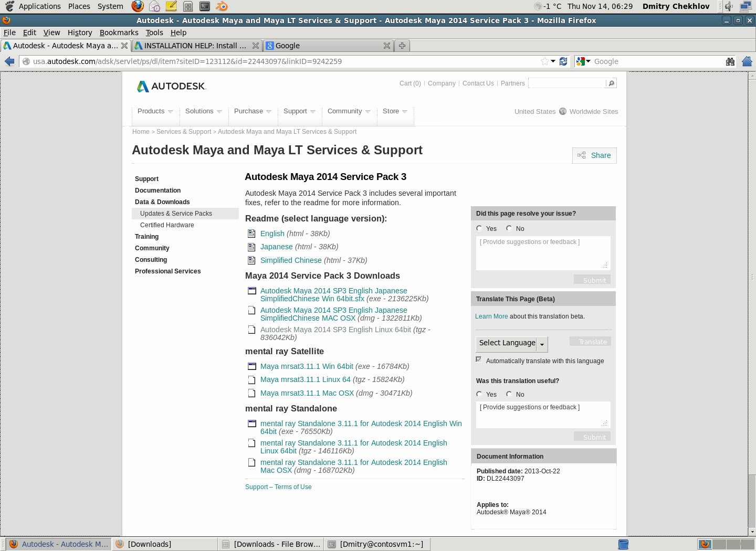
Task: Click the Terms of Use footer link
Action: coord(293,487)
